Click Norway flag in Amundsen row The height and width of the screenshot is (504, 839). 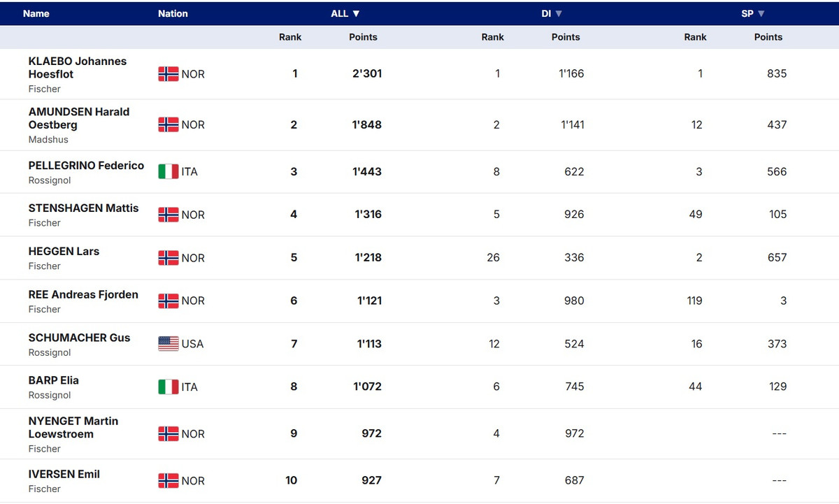[x=168, y=124]
